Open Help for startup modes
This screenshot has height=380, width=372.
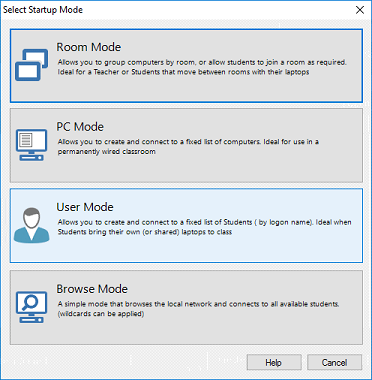click(274, 362)
